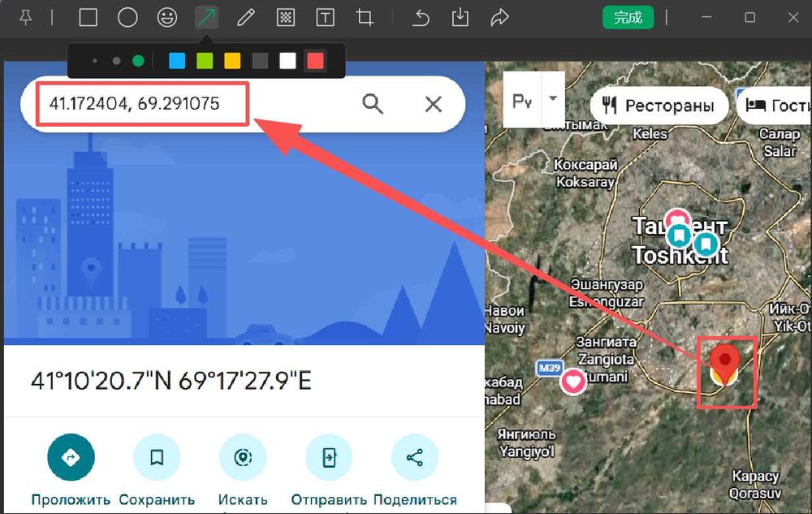812x514 pixels.
Task: Pick the green color swatch
Action: [x=205, y=61]
